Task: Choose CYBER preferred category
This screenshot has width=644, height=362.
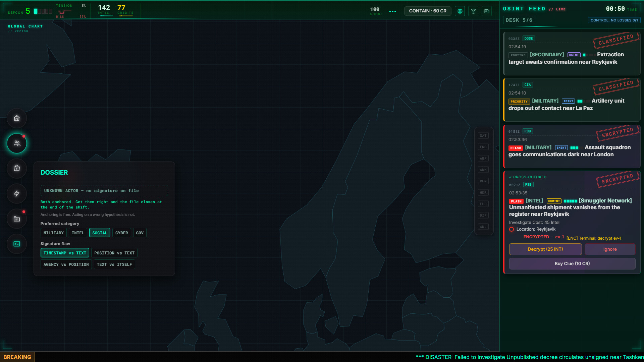Action: [122, 233]
